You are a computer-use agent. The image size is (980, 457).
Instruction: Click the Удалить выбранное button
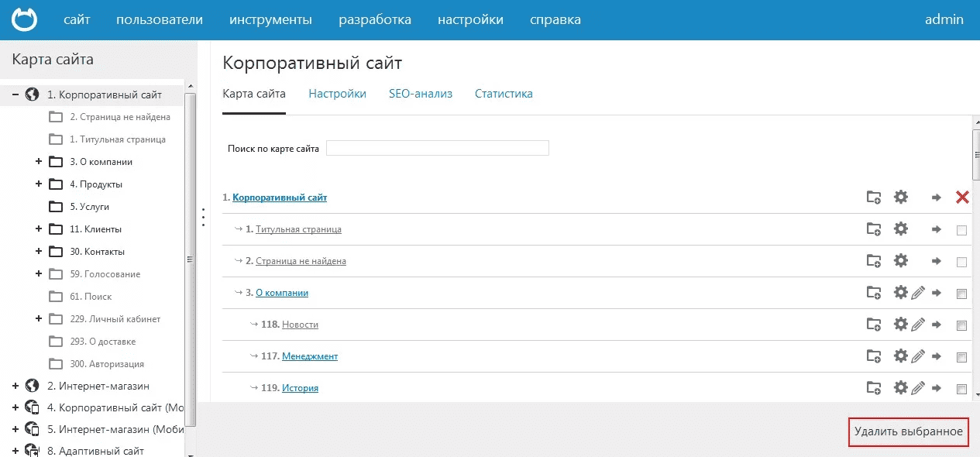click(x=908, y=432)
